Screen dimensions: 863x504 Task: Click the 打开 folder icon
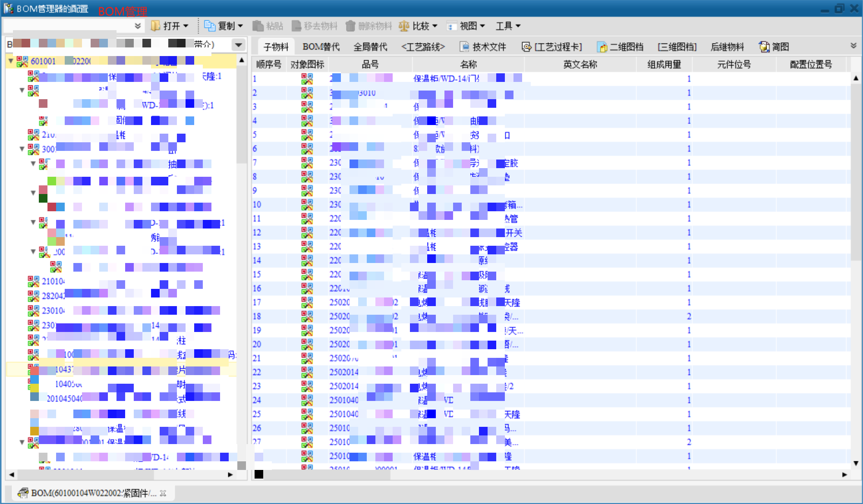(155, 26)
